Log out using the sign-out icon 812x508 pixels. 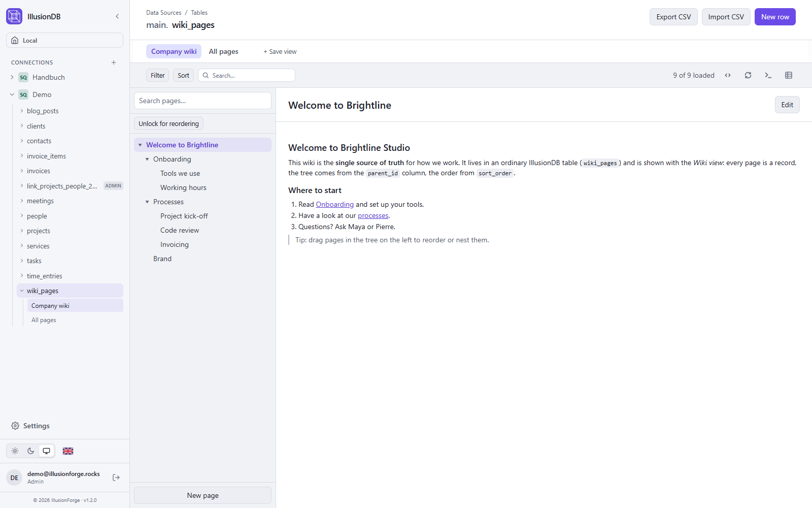coord(116,478)
